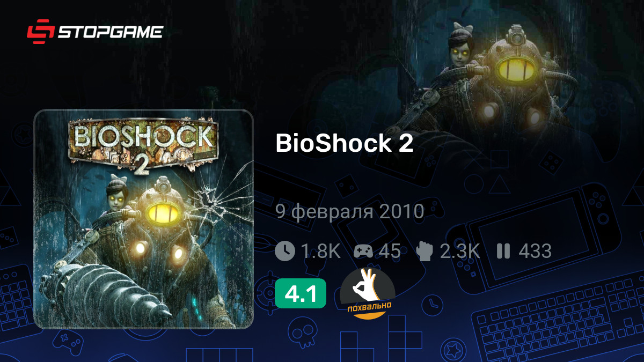Image resolution: width=644 pixels, height=362 pixels.
Task: Click the pause icon beside 433
Action: pos(503,251)
